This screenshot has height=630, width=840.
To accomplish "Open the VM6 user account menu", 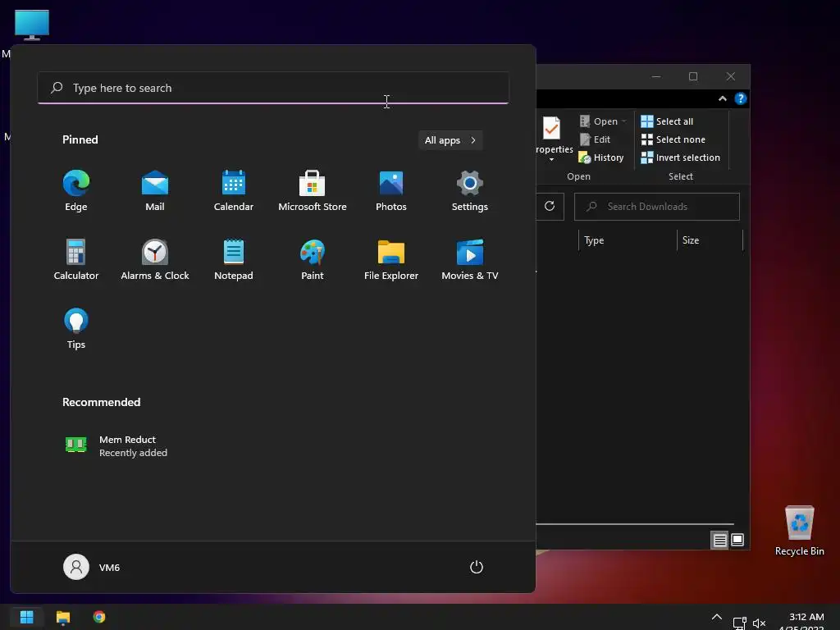I will click(x=92, y=567).
